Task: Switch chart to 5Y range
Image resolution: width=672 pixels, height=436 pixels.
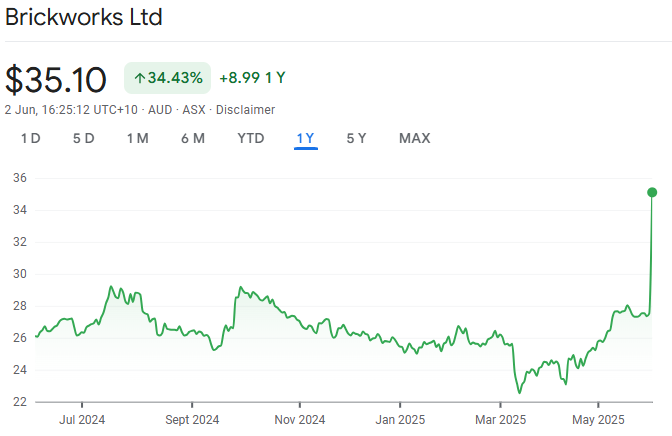Action: point(356,138)
